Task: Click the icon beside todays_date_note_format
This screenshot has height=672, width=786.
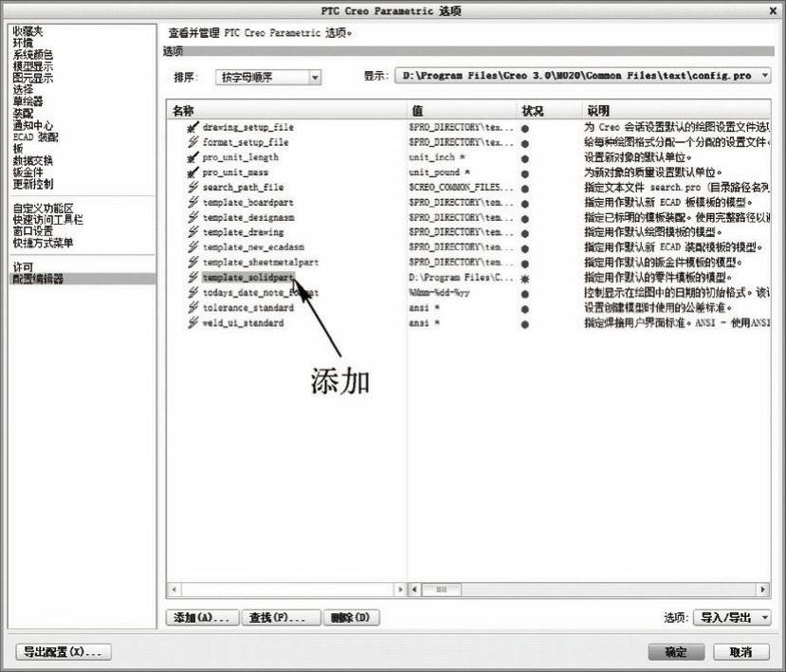Action: pos(192,293)
